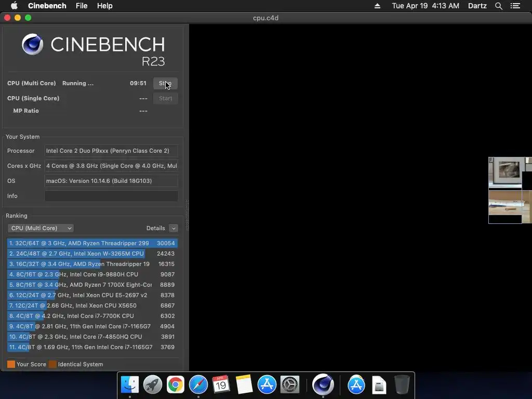Screen dimensions: 532x399
Task: Select ranking row 9 i7-1165G7 at 2.81 GHz
Action: click(92, 326)
